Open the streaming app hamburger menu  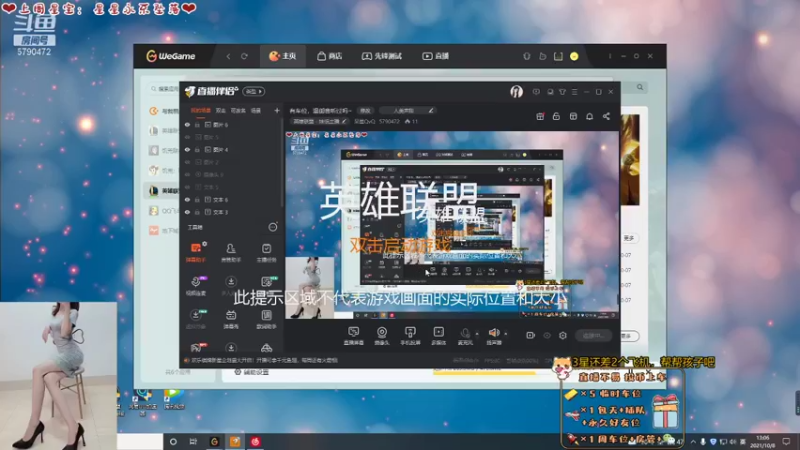[574, 92]
